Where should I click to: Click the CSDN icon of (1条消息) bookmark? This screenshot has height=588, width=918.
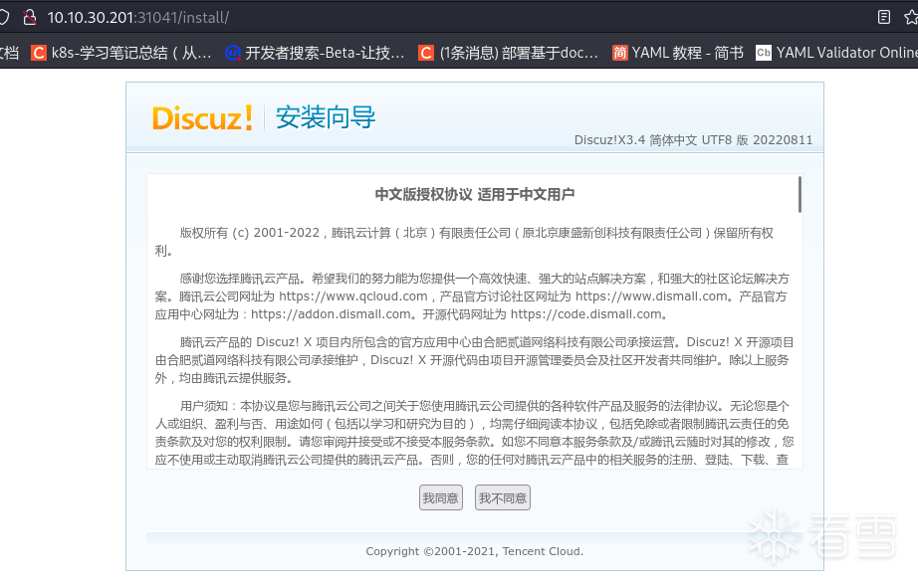[426, 54]
